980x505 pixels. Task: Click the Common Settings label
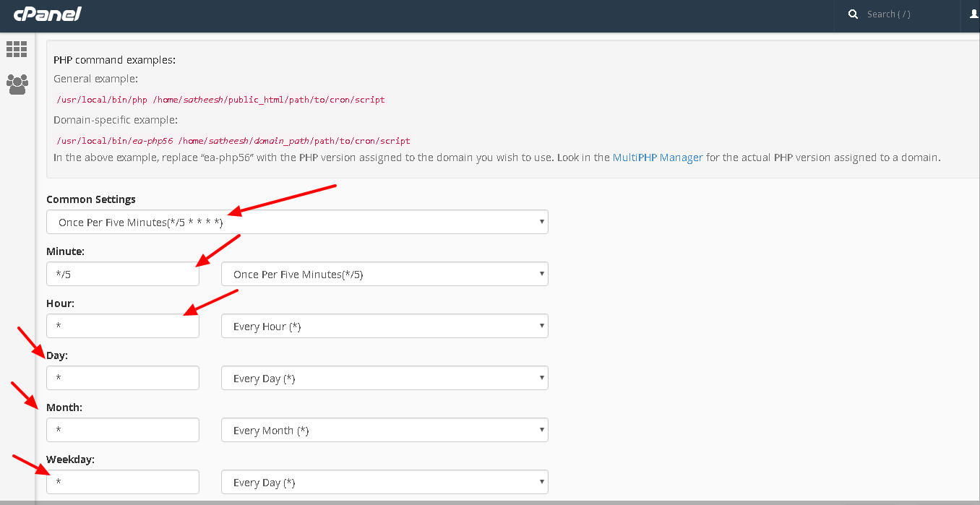click(91, 199)
